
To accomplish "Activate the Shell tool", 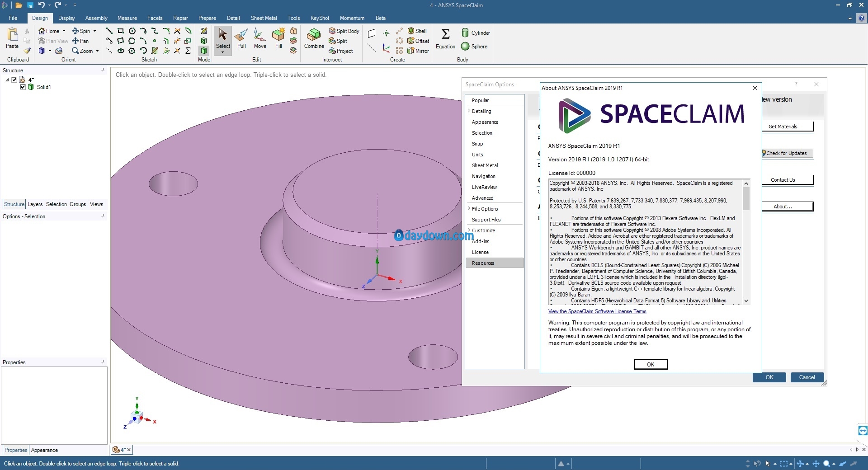I will pos(417,31).
